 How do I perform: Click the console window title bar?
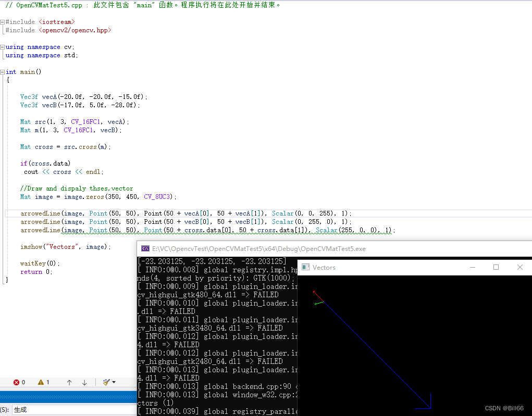click(234, 248)
